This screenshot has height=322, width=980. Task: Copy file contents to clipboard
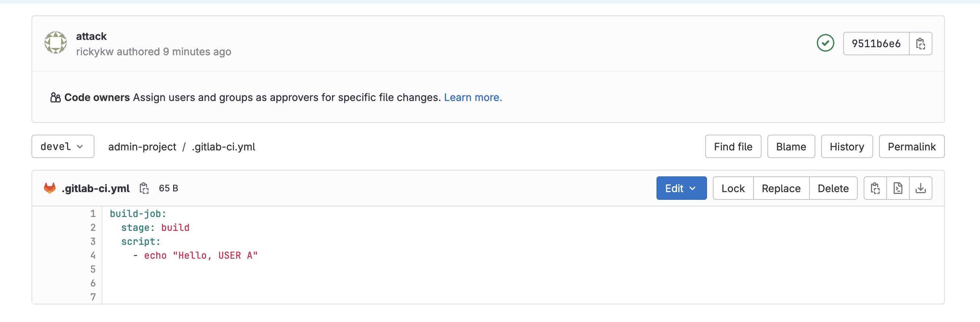tap(875, 188)
